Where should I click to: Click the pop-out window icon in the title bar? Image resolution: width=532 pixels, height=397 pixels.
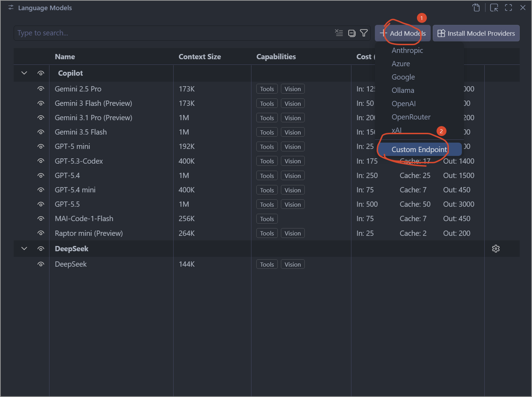pyautogui.click(x=494, y=8)
